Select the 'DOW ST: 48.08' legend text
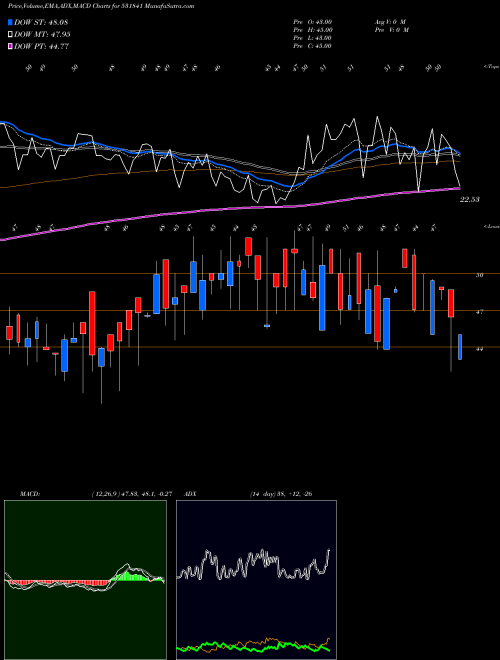The width and height of the screenshot is (500, 660). click(41, 22)
